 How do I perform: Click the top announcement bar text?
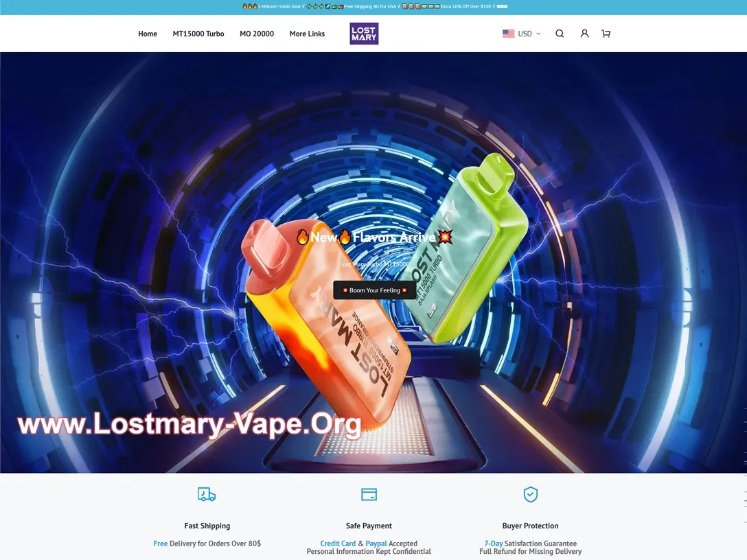click(374, 7)
